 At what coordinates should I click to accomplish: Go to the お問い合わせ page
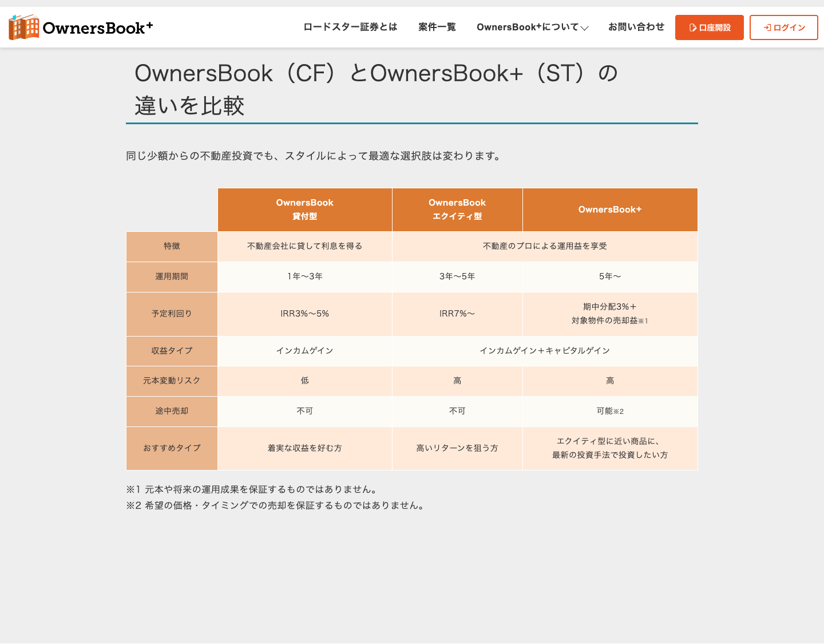pyautogui.click(x=636, y=27)
